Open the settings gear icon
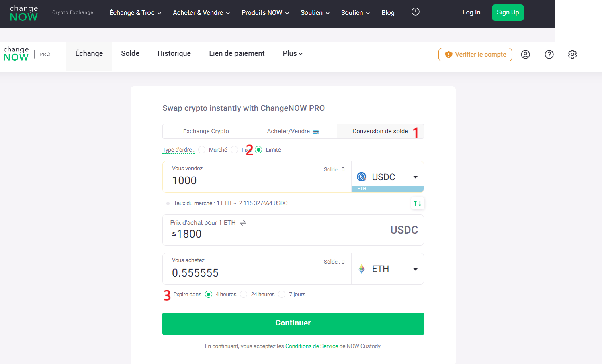The height and width of the screenshot is (364, 602). pos(572,55)
